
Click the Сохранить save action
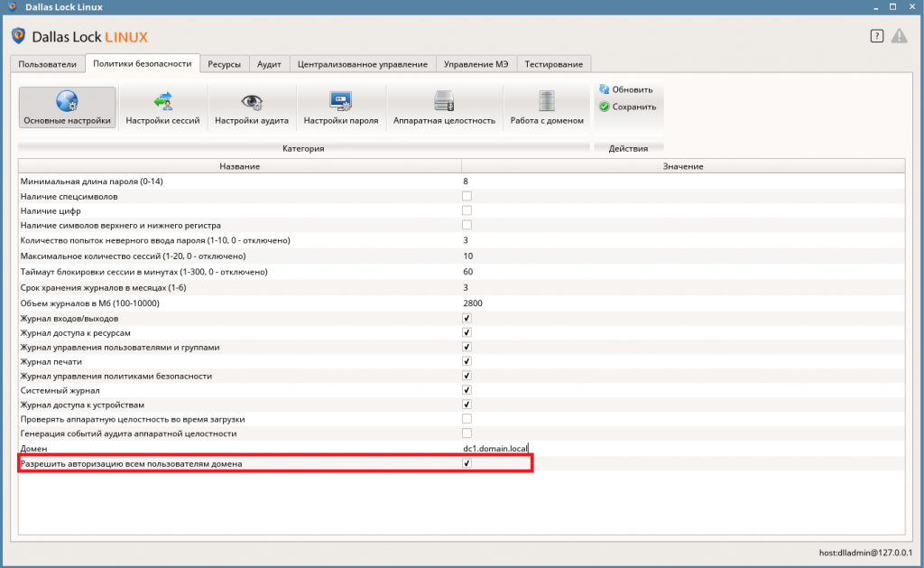tap(628, 107)
